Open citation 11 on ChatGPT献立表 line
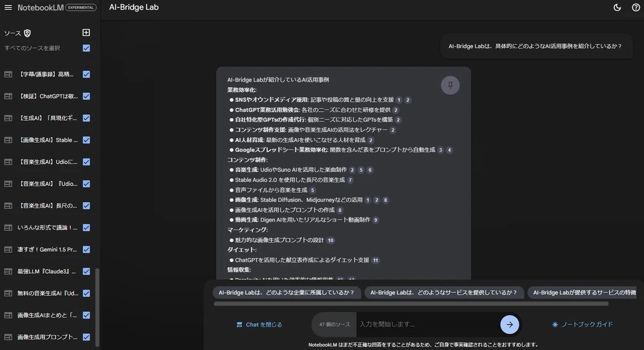The height and width of the screenshot is (350, 644). pos(376,260)
